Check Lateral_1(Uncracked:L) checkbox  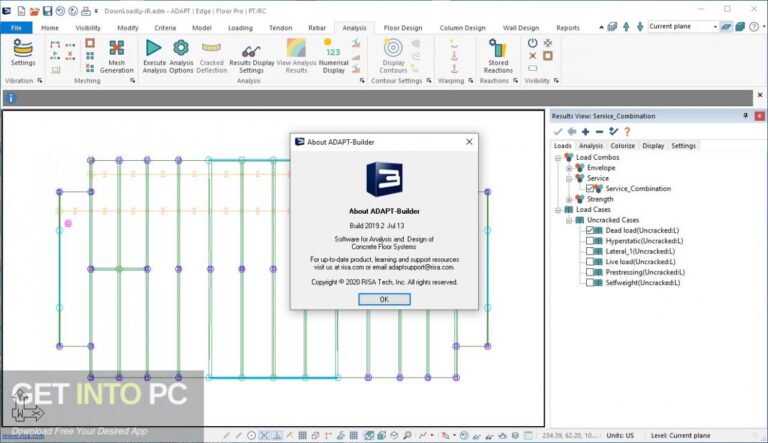[x=590, y=251]
